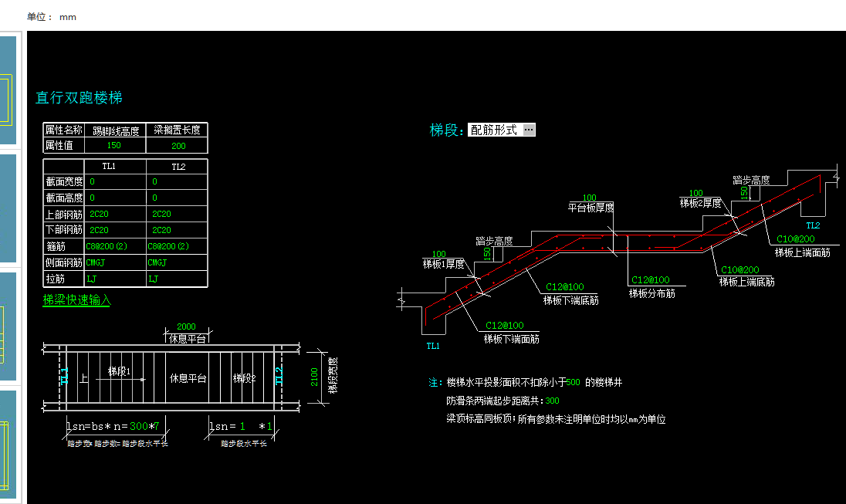This screenshot has height=504, width=846.
Task: Open the 梯梁快速输入 link
Action: (76, 300)
